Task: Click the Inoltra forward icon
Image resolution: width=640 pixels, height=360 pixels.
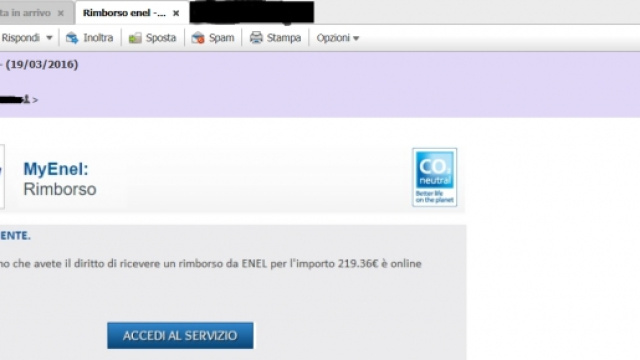Action: 72,38
